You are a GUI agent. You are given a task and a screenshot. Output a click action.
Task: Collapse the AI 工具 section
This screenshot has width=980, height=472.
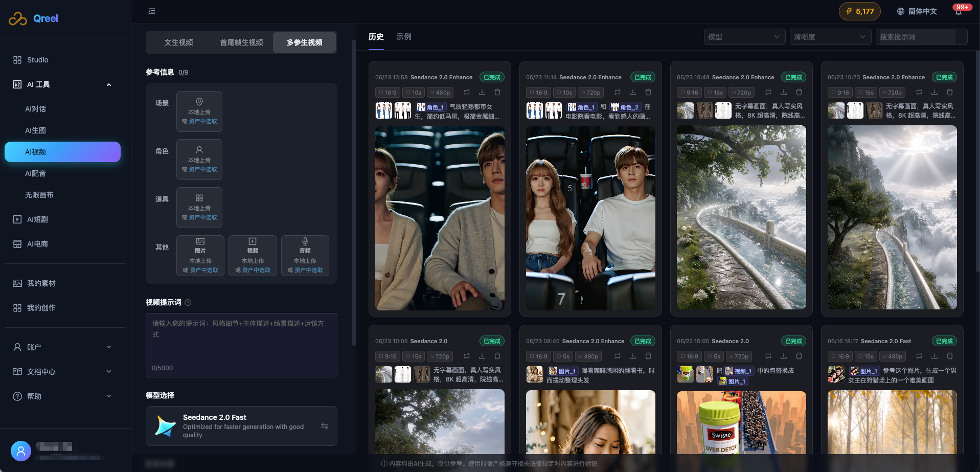pyautogui.click(x=109, y=84)
